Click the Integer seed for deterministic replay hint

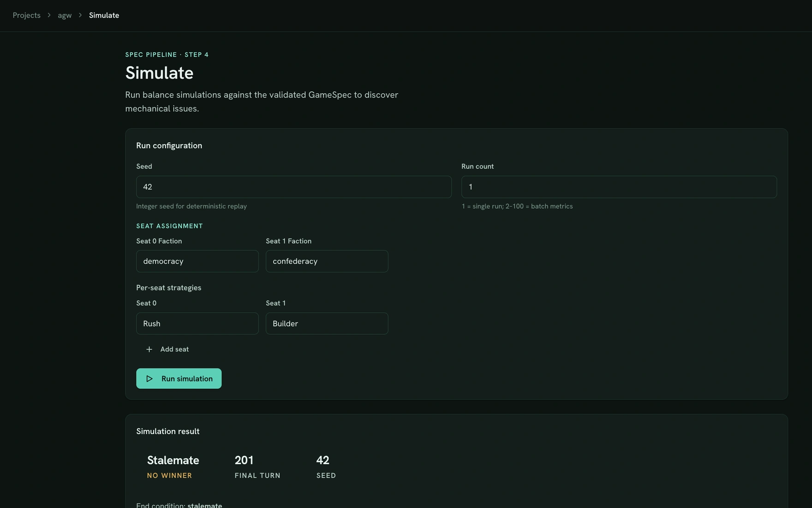tap(191, 206)
